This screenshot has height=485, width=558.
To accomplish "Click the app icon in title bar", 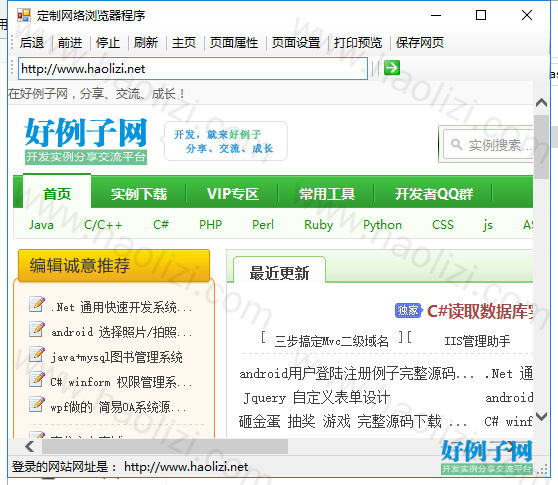I will (x=24, y=15).
